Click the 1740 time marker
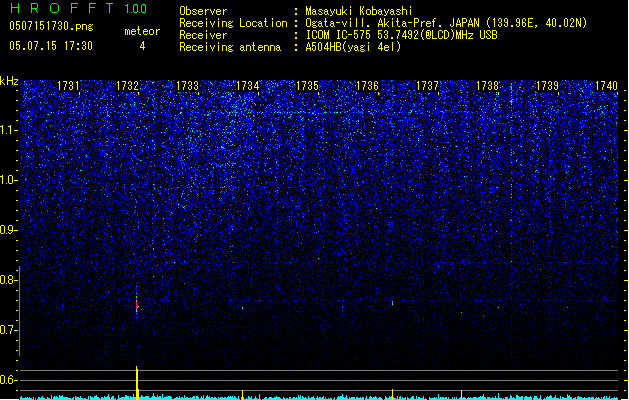This screenshot has height=400, width=629. tap(607, 86)
